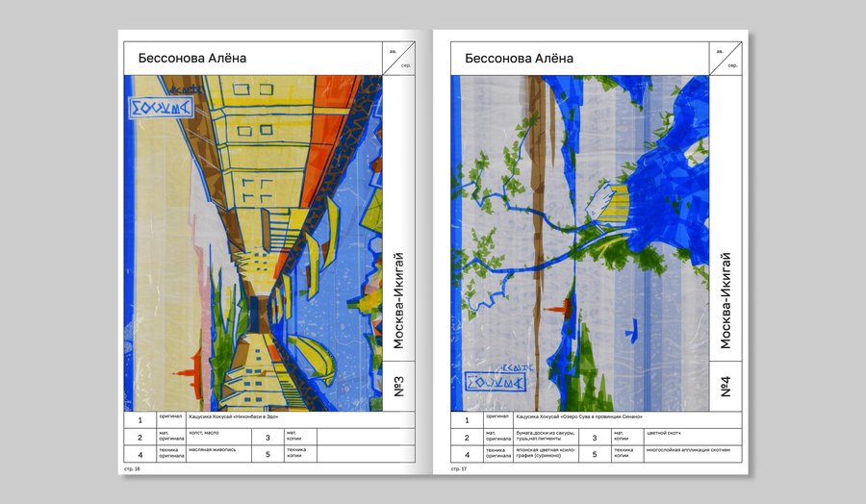This screenshot has width=866, height=504.
Task: Click the '№3' number label
Action: tap(398, 387)
